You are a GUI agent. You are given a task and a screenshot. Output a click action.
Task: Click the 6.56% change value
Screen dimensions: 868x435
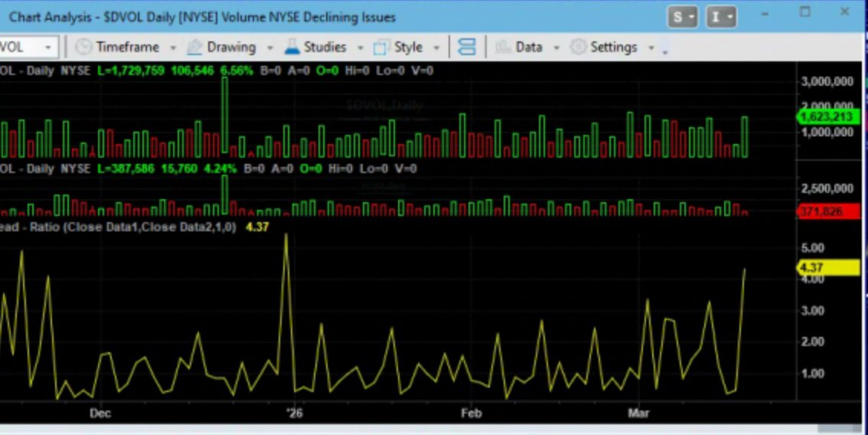point(237,71)
